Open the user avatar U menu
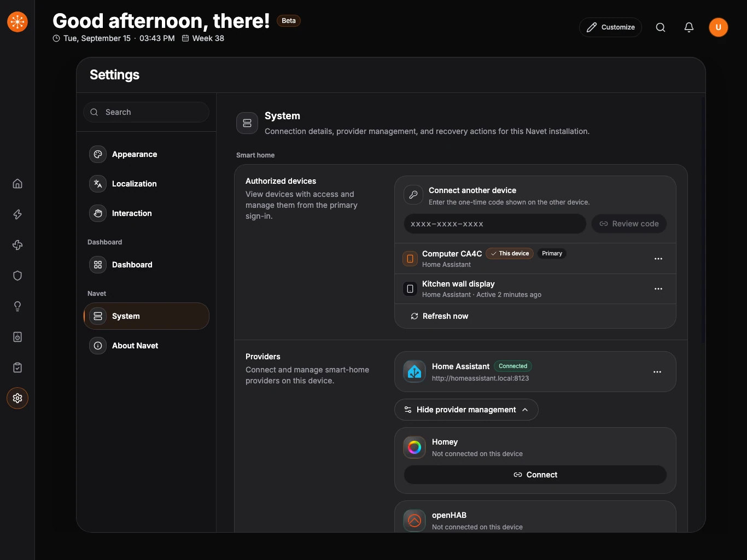This screenshot has width=747, height=560. click(x=719, y=27)
